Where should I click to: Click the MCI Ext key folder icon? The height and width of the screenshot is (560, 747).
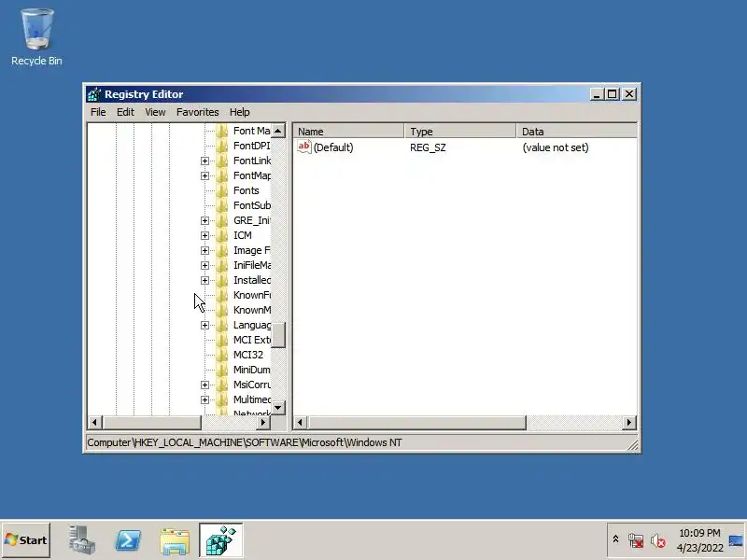221,340
